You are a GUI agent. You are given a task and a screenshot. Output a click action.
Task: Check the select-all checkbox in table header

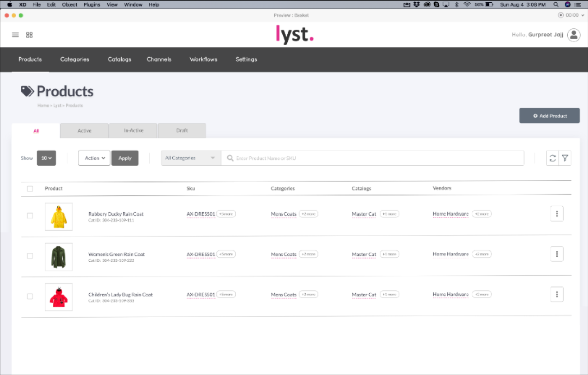tap(30, 189)
